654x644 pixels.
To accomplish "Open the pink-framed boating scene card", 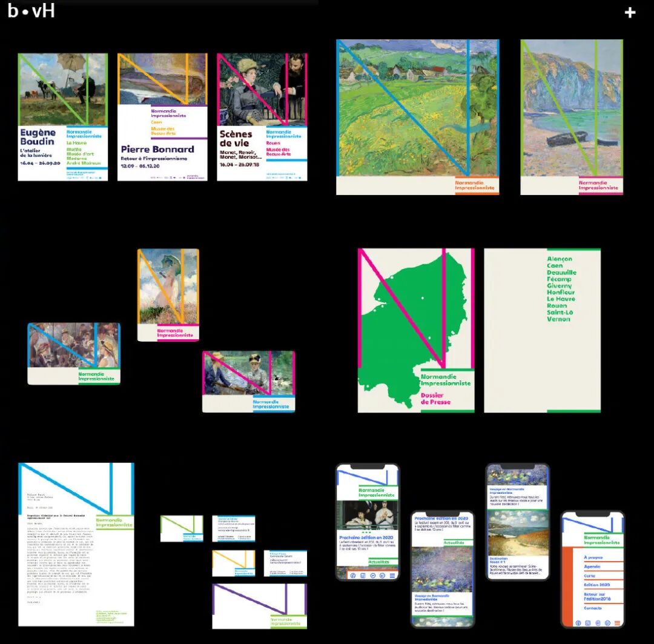I will [249, 382].
